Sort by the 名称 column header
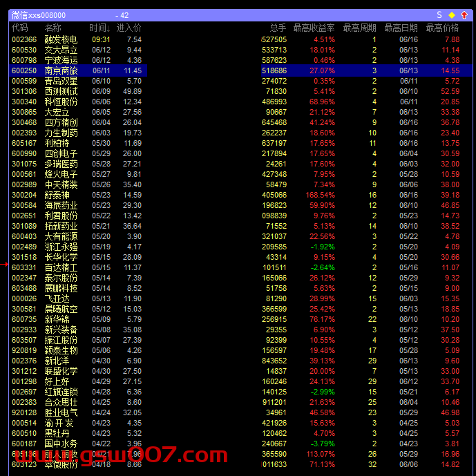476x476 pixels. coord(53,28)
